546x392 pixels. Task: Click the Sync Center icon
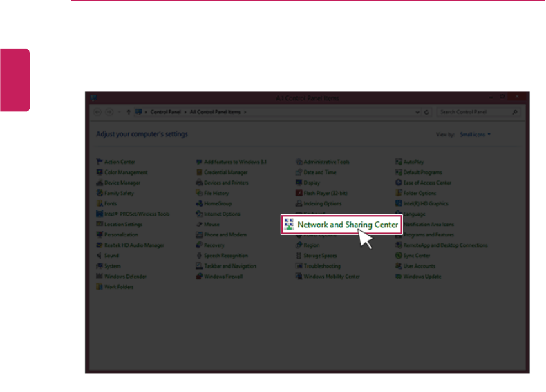click(399, 255)
